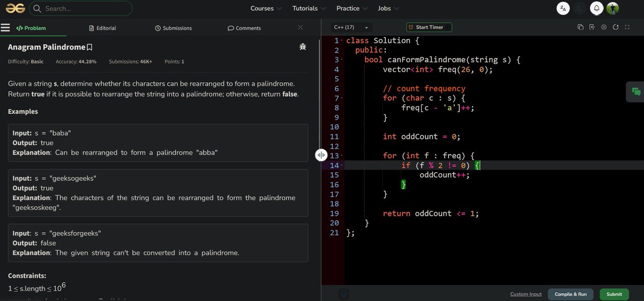This screenshot has height=301, width=644.
Task: Click line number 10 in gutter
Action: coord(333,127)
